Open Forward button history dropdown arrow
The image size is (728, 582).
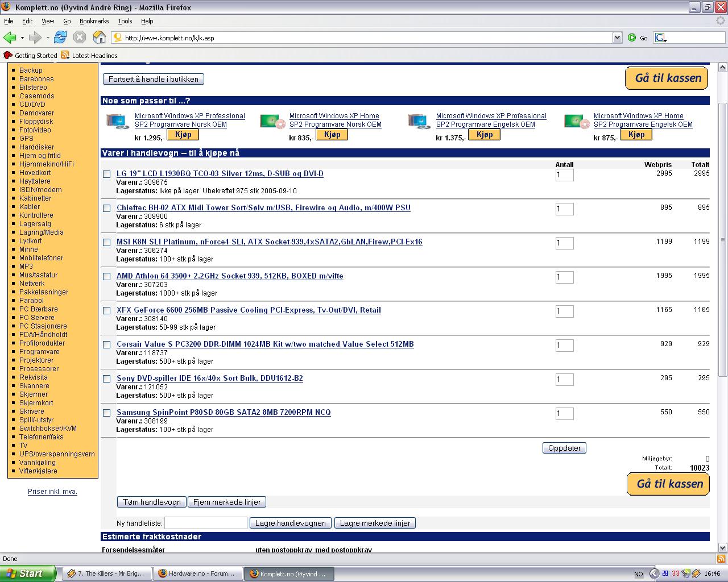48,38
